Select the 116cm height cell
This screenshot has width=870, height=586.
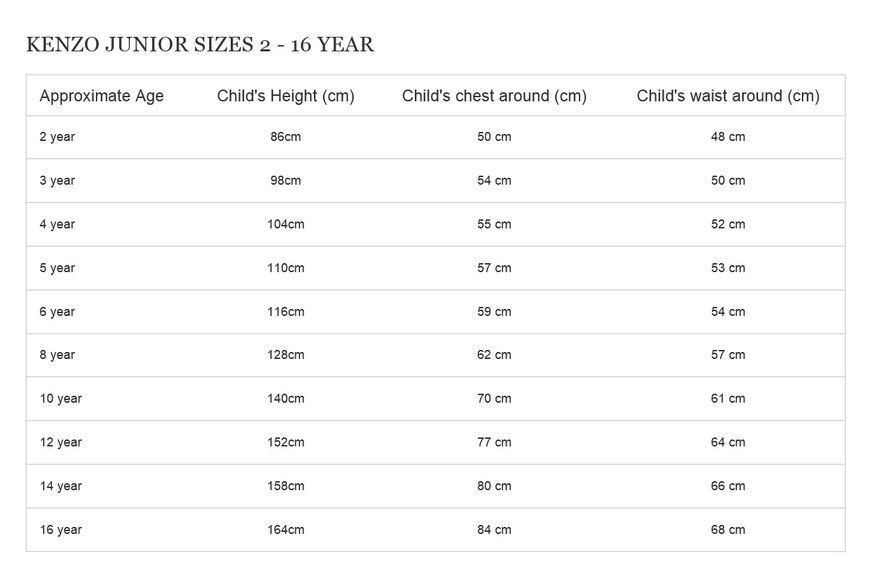click(x=286, y=312)
